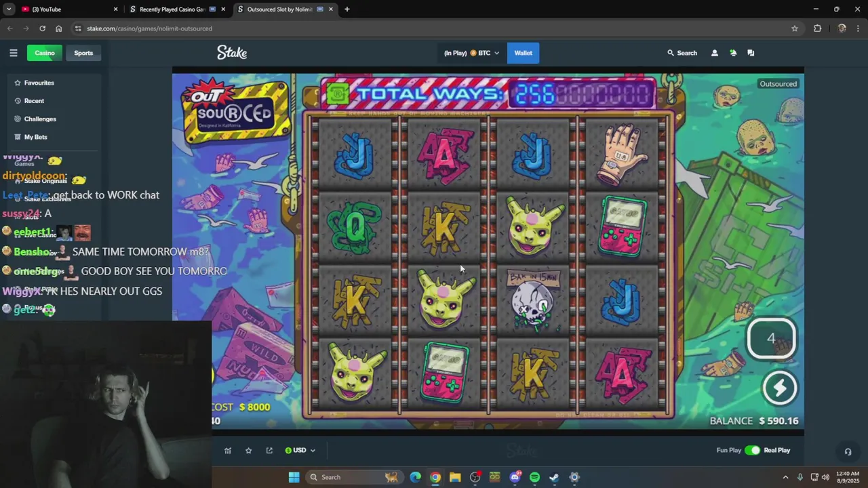Click the pink Game Boy symbol in the fourth reel
Viewport: 868px width, 488px height.
tap(623, 227)
